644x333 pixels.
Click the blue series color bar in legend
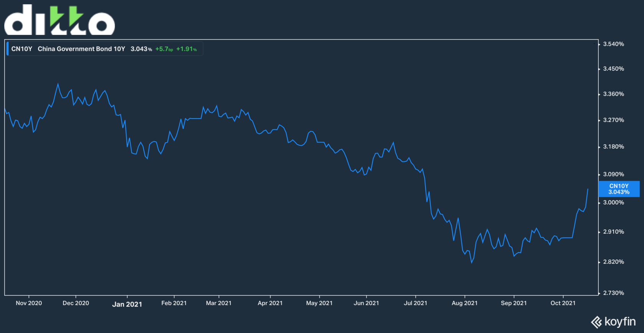point(7,49)
